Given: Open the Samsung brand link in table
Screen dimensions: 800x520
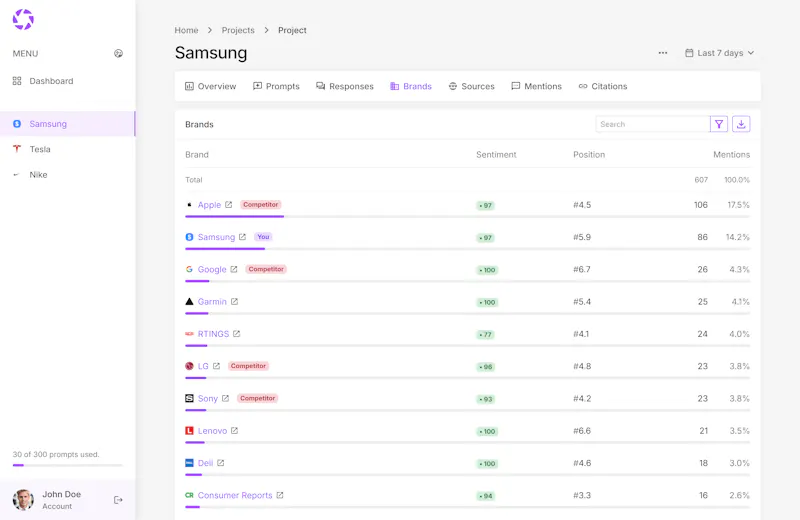Looking at the screenshot, I should (216, 237).
